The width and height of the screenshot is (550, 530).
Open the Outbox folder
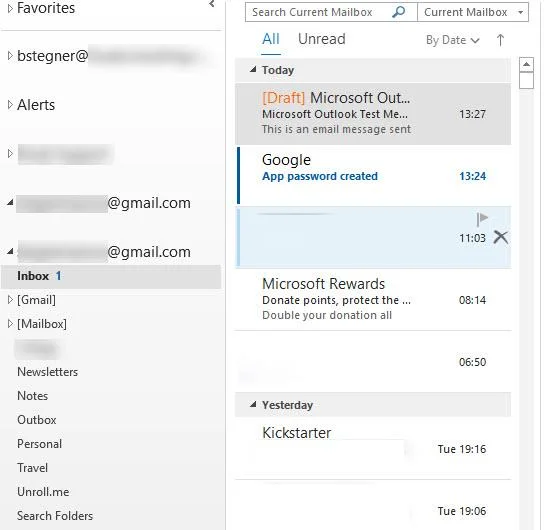coord(36,420)
